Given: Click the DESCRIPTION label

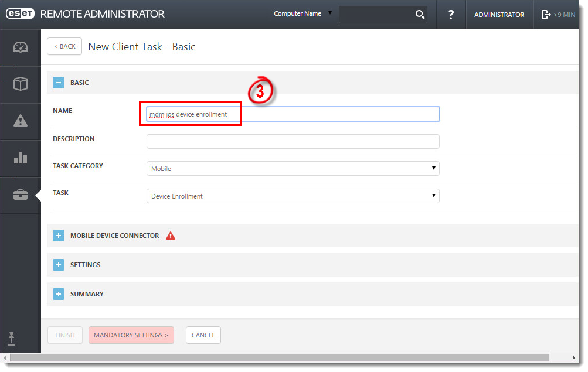Looking at the screenshot, I should pyautogui.click(x=74, y=139).
